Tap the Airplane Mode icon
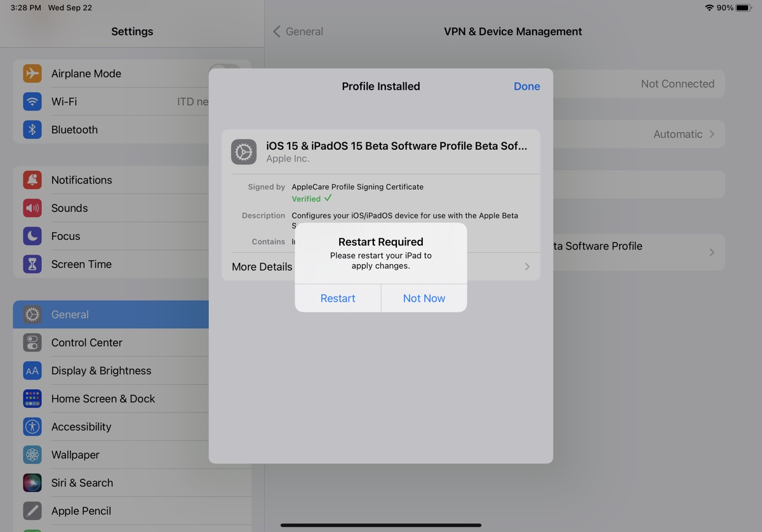The height and width of the screenshot is (532, 762). point(32,73)
